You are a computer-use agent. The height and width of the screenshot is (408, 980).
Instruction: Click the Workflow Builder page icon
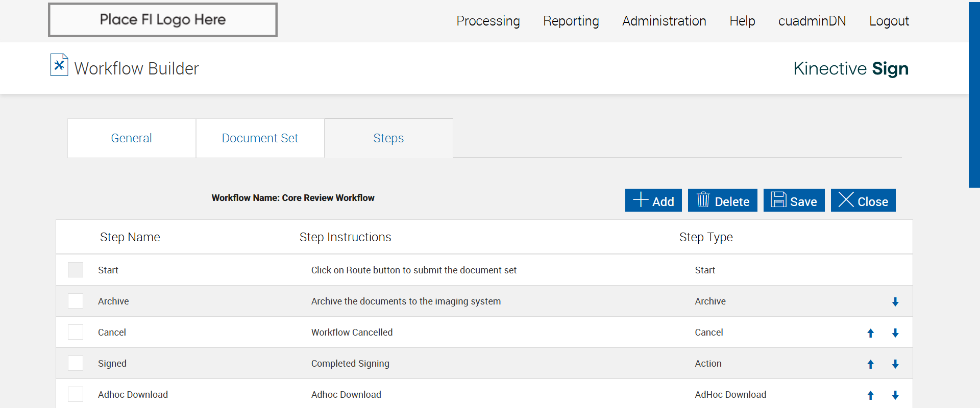point(59,65)
